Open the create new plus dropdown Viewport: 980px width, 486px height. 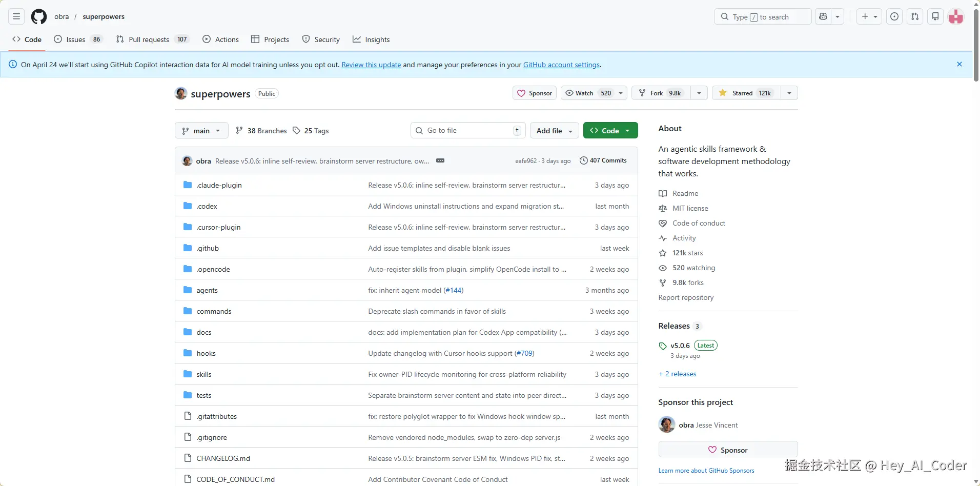(869, 17)
